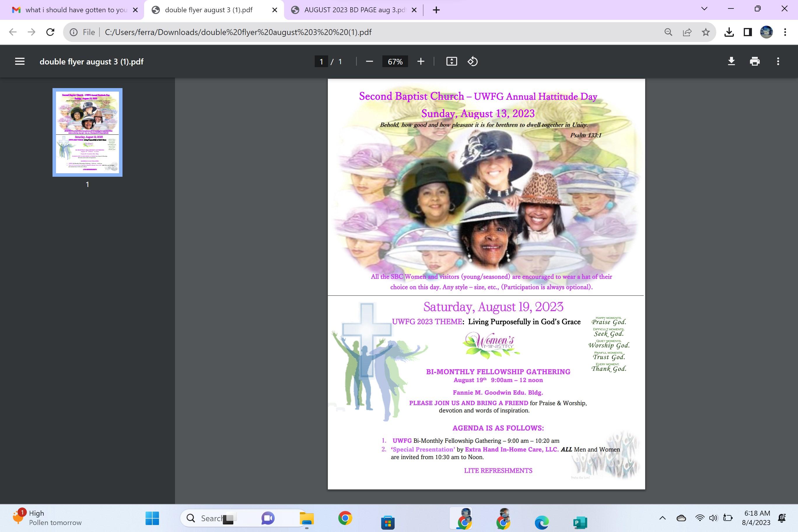Show hidden icons in system tray
This screenshot has height=532, width=798.
[662, 518]
